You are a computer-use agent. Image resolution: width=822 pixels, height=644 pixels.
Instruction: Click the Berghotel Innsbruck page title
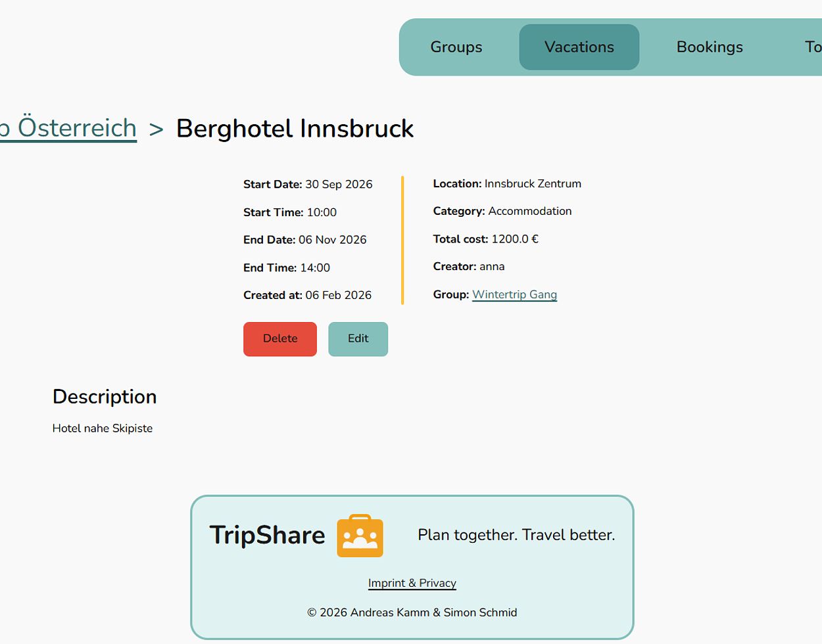coord(295,129)
